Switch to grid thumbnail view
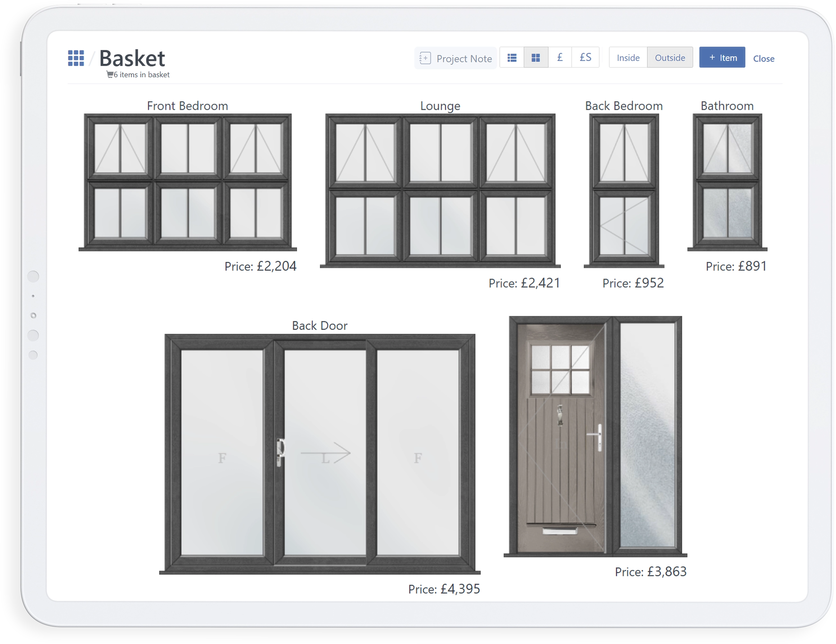This screenshot has height=644, width=836. pos(536,57)
